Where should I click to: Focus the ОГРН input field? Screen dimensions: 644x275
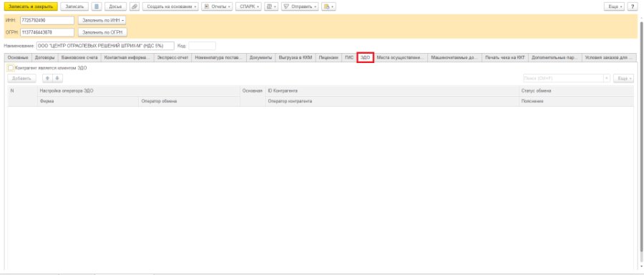click(47, 32)
